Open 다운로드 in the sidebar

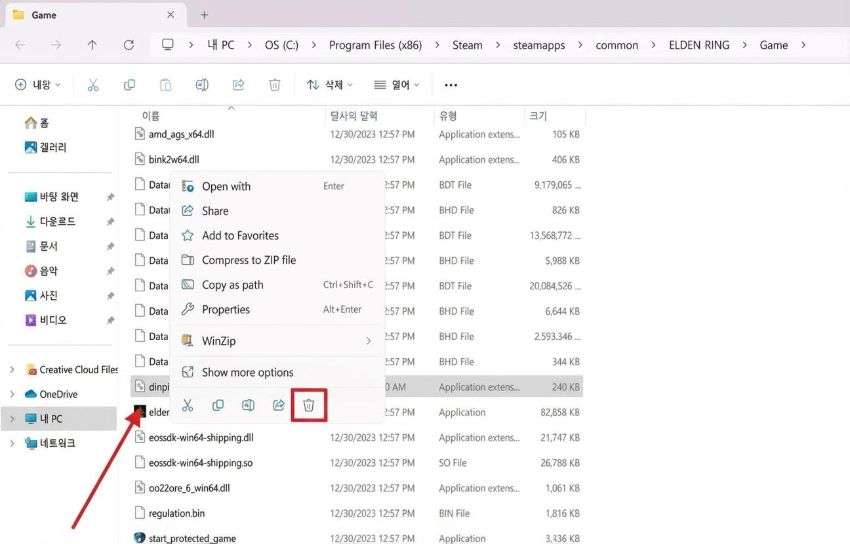tap(50, 222)
